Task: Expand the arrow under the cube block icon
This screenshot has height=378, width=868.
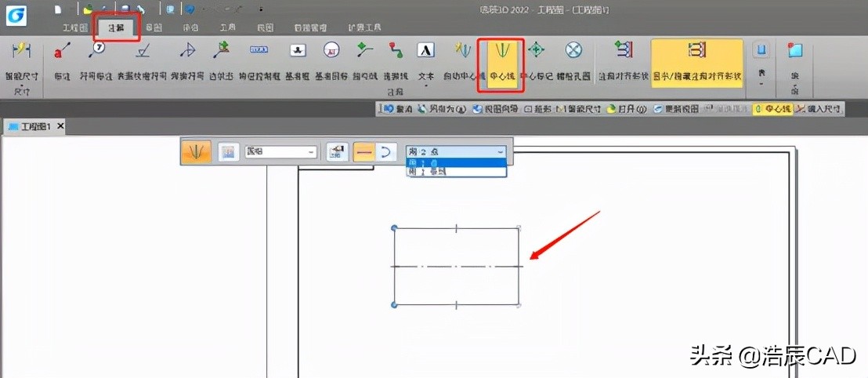Action: click(795, 85)
